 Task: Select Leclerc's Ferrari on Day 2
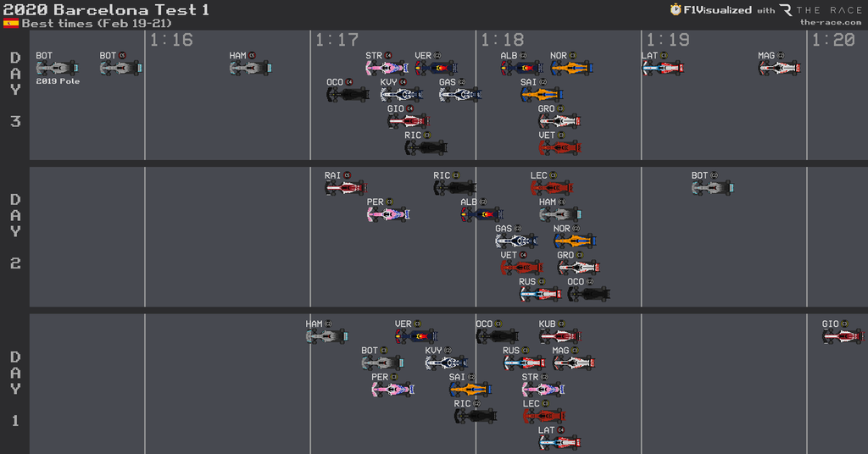coord(552,188)
